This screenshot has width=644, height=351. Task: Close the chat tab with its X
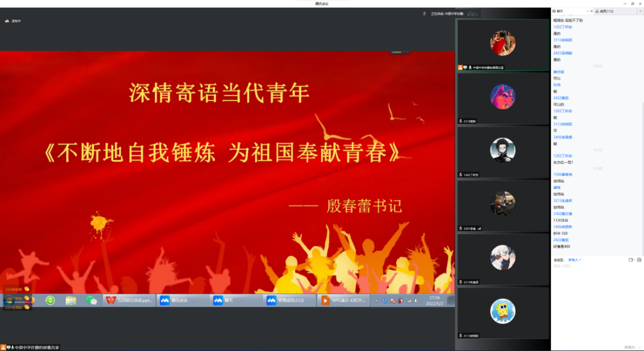tap(593, 11)
